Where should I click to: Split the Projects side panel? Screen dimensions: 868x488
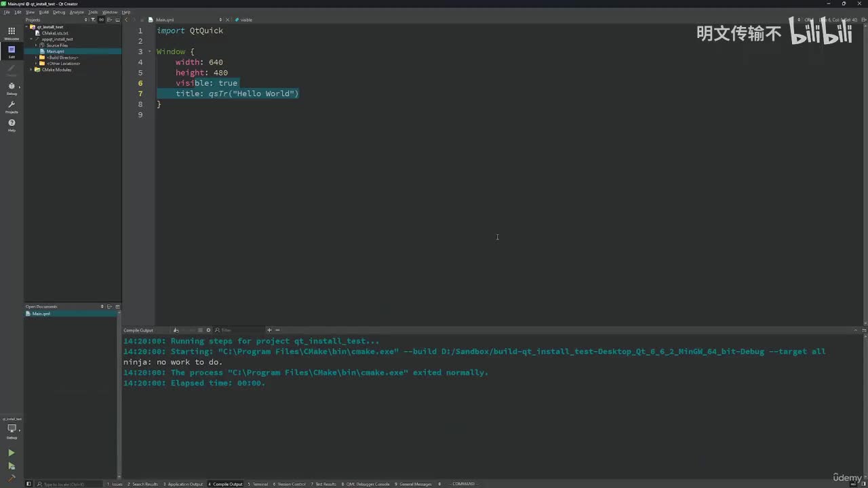110,20
